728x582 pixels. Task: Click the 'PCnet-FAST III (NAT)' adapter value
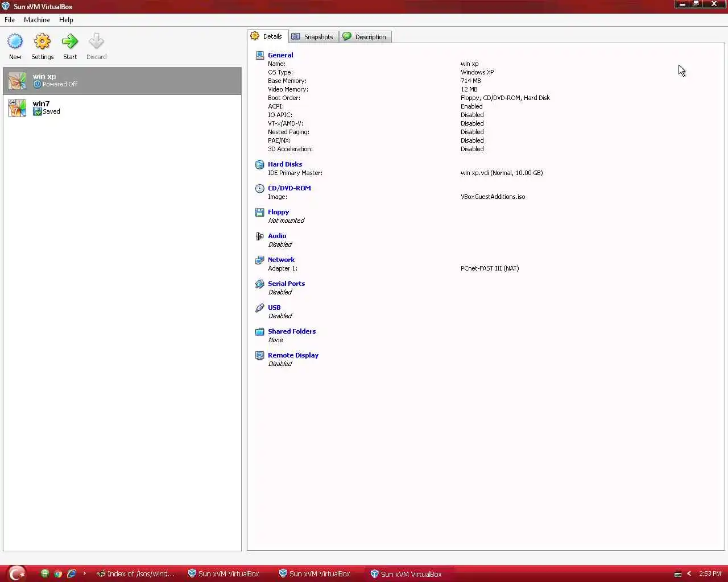click(490, 268)
